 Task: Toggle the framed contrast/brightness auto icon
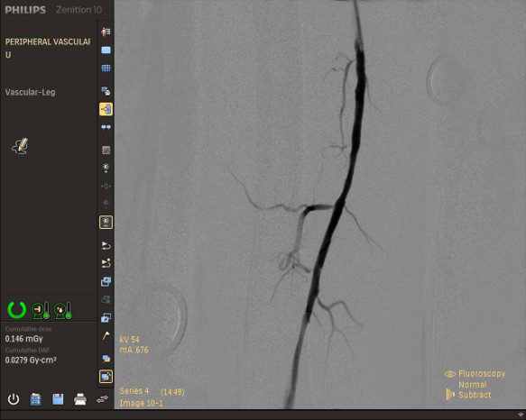[106, 223]
